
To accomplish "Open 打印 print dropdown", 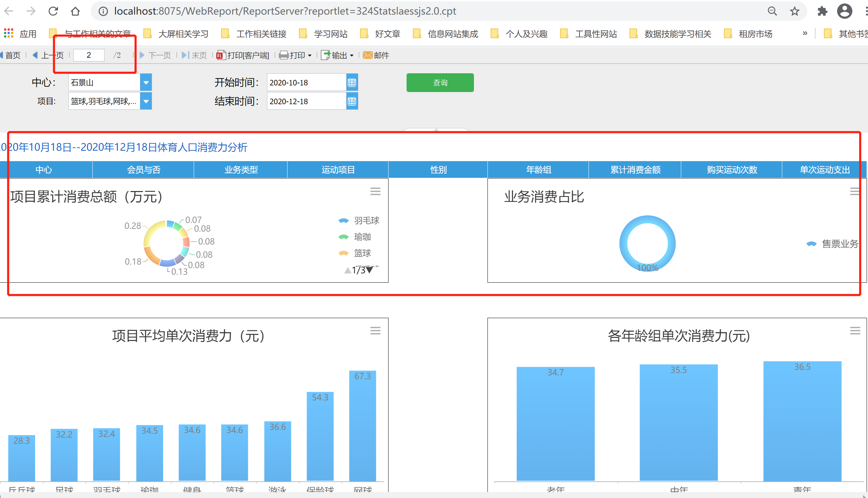I will point(295,55).
